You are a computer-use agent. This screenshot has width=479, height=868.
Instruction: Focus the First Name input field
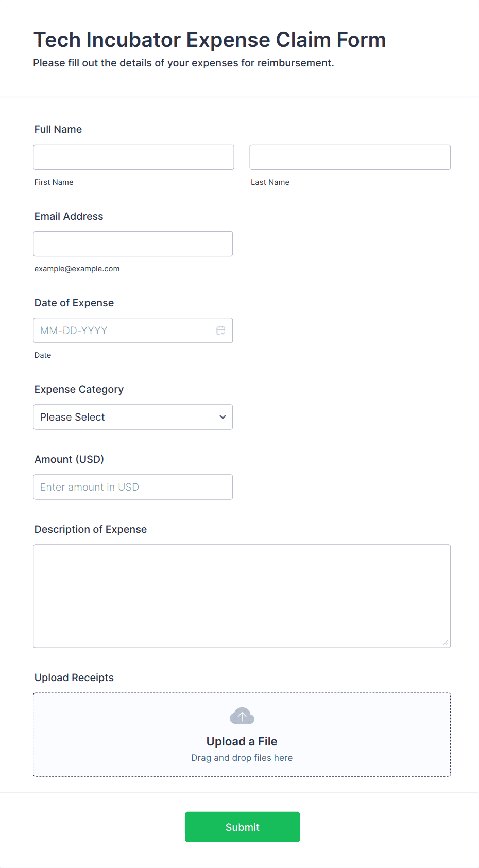point(133,157)
